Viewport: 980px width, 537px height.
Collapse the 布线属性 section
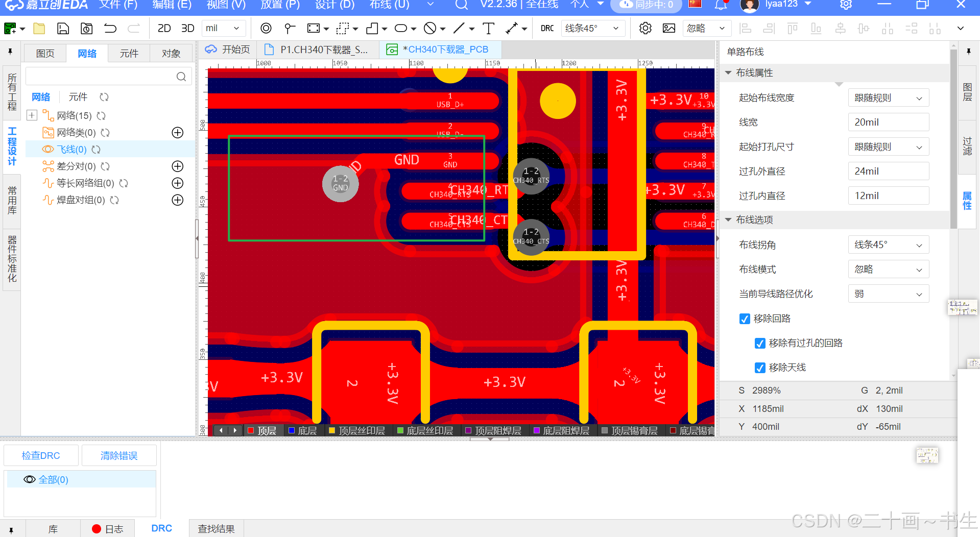[x=728, y=73]
